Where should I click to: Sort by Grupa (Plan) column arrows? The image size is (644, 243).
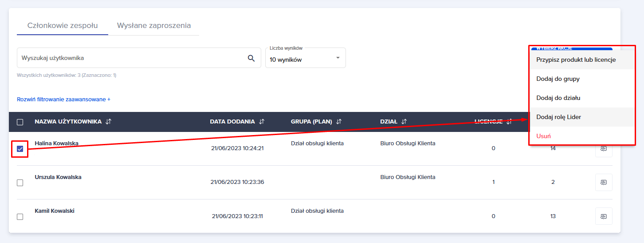click(x=339, y=122)
